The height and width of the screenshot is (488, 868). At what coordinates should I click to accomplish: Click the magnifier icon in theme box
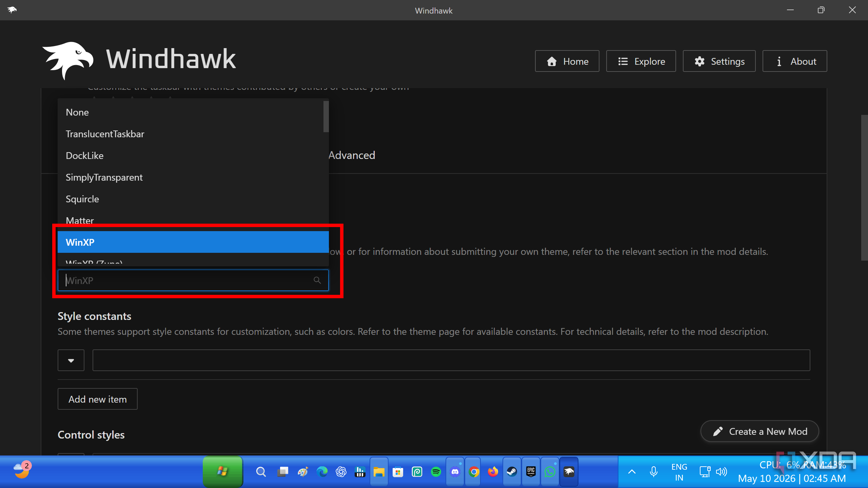coord(317,280)
